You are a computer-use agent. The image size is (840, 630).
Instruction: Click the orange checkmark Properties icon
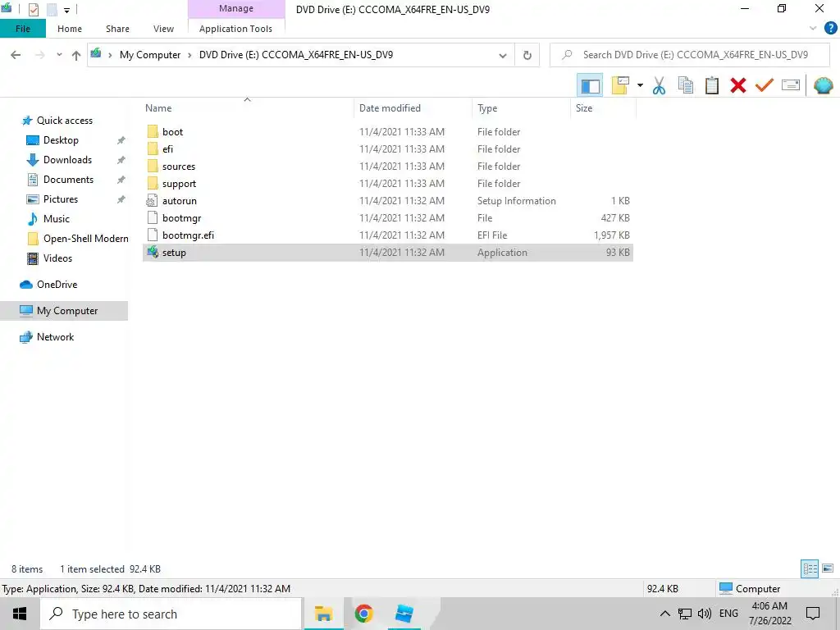(x=765, y=85)
